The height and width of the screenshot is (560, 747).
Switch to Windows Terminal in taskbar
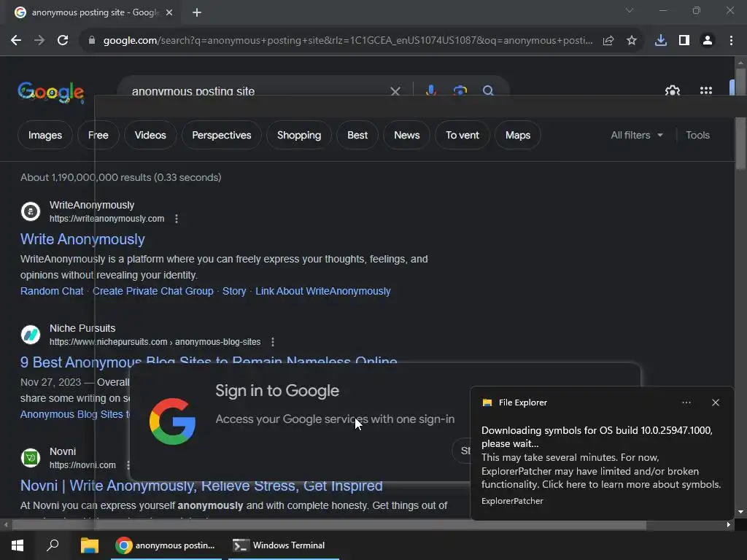point(284,545)
